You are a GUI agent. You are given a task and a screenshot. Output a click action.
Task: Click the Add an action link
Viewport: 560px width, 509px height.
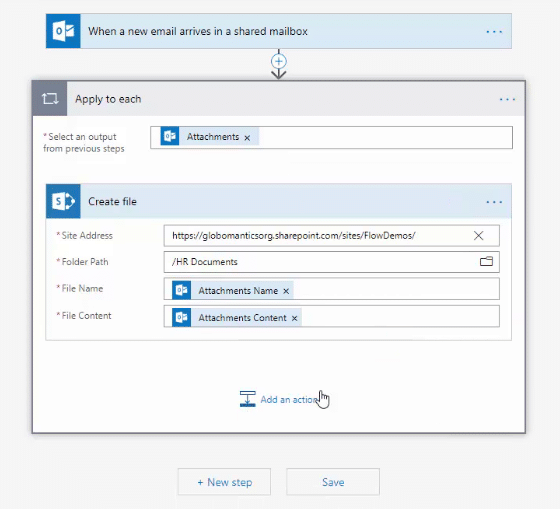pyautogui.click(x=279, y=399)
